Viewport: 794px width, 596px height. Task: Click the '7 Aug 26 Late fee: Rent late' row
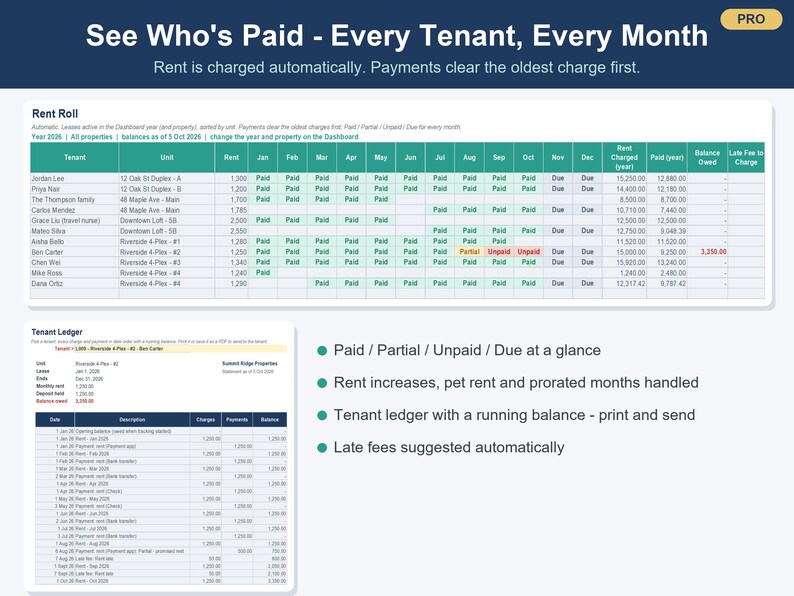coord(161,559)
